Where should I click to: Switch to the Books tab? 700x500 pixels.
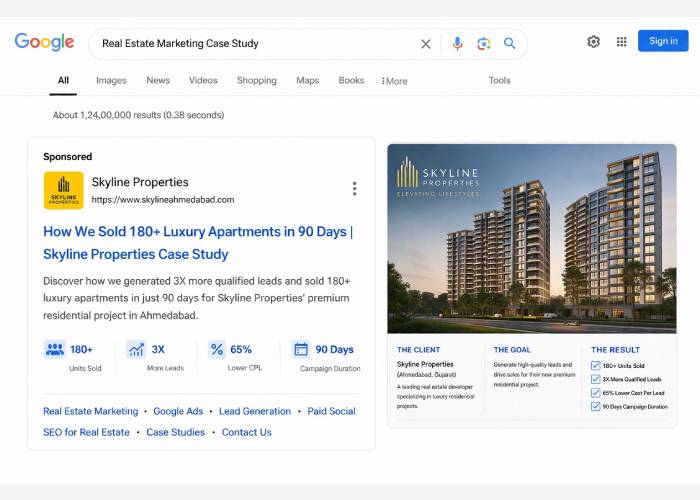click(351, 80)
